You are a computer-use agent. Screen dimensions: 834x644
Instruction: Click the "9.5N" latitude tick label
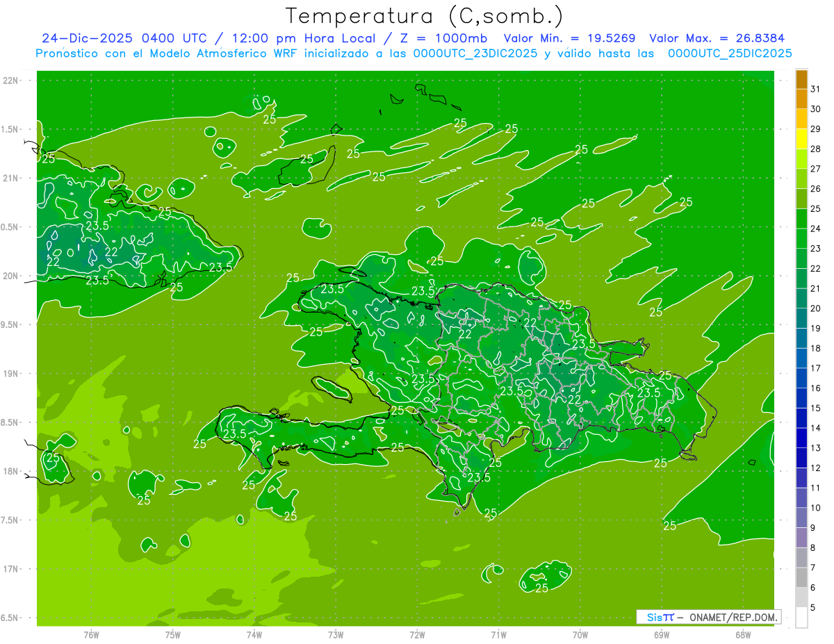[x=10, y=324]
